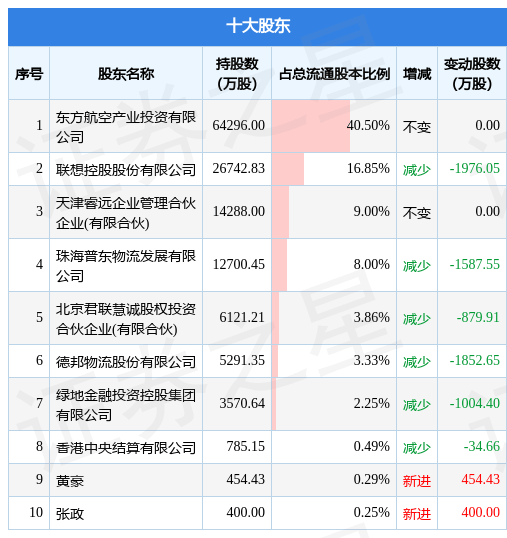Open 天津睿远企业管理合伙企业 row name
The width and height of the screenshot is (507, 538).
point(126,213)
